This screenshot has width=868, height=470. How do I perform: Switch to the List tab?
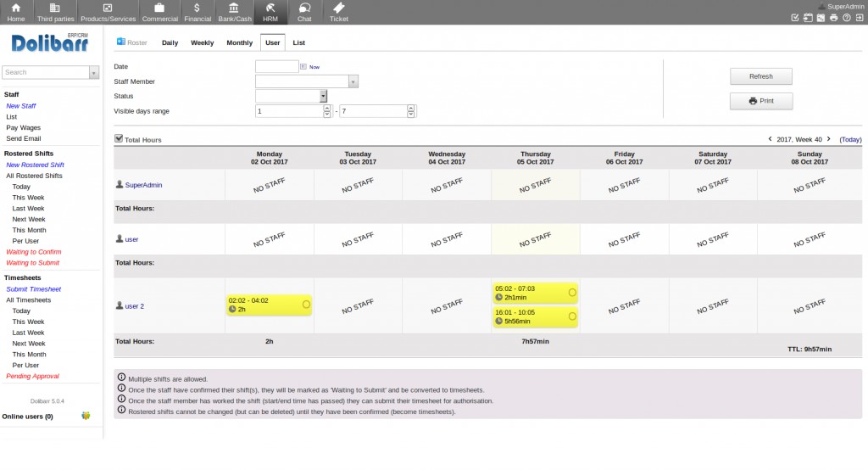299,42
